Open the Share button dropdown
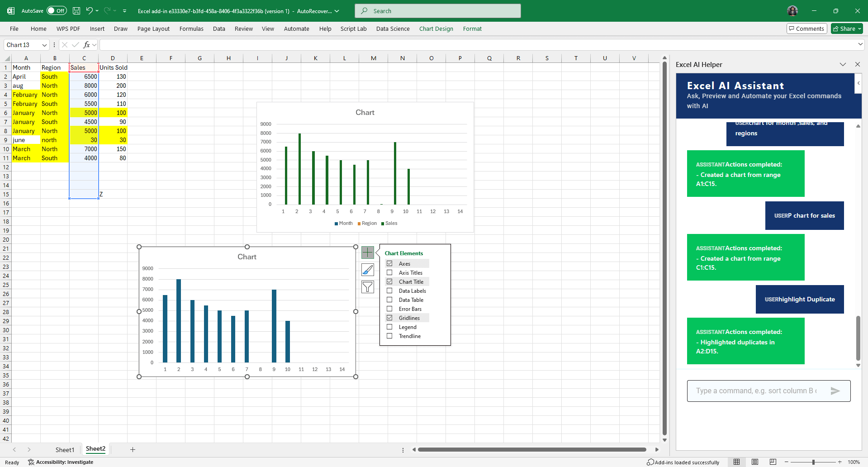Image resolution: width=868 pixels, height=467 pixels. pos(859,29)
